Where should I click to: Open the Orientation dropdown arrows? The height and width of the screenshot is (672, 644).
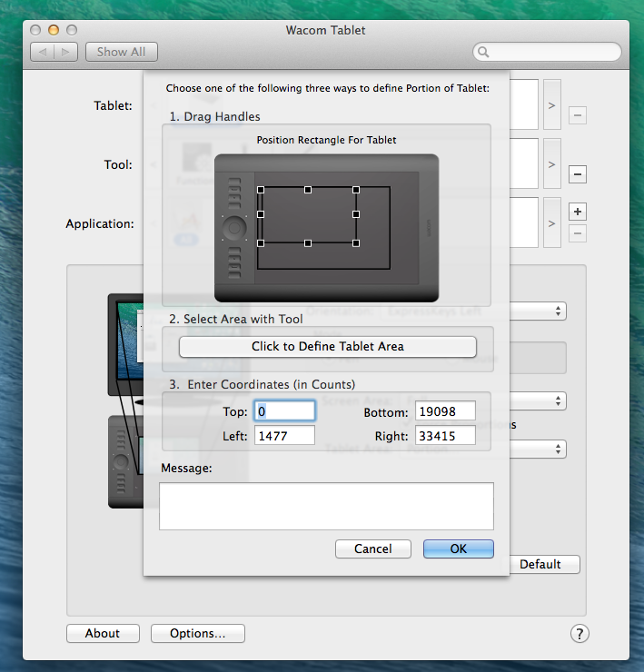pyautogui.click(x=558, y=311)
